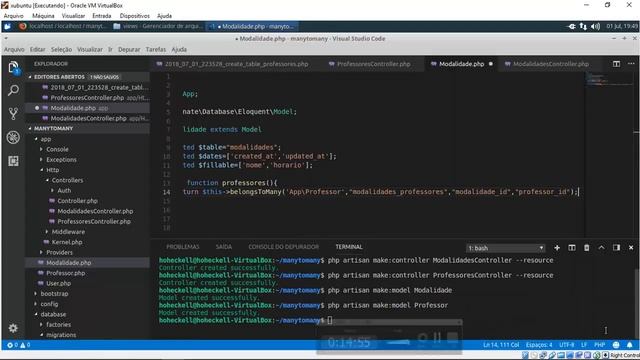
Task: Collapse the Http folder
Action: click(x=52, y=170)
